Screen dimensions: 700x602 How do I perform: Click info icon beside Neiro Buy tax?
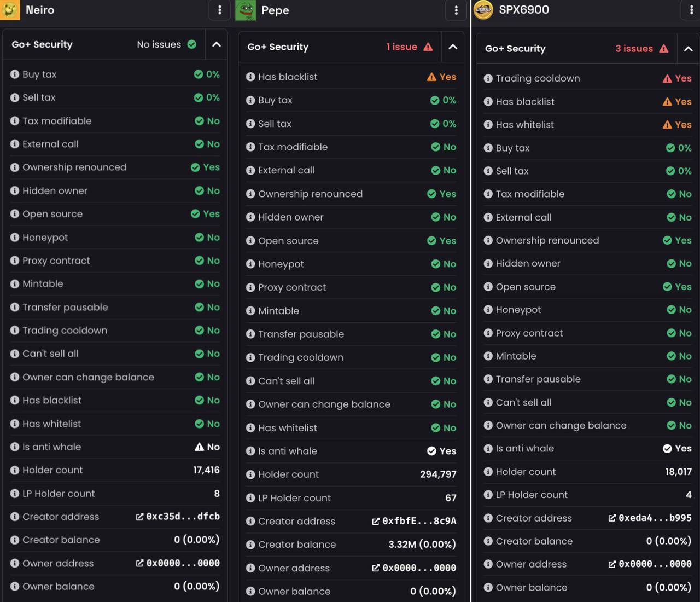tap(15, 74)
